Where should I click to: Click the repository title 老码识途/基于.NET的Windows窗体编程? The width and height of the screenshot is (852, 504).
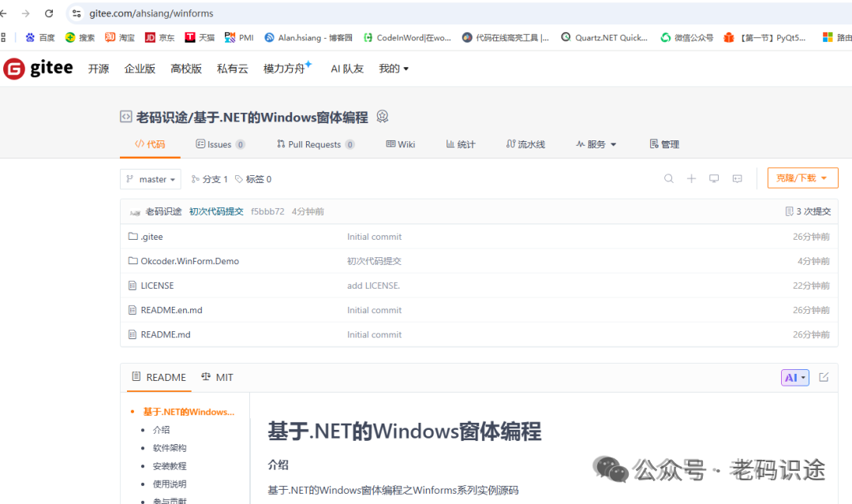(x=252, y=118)
